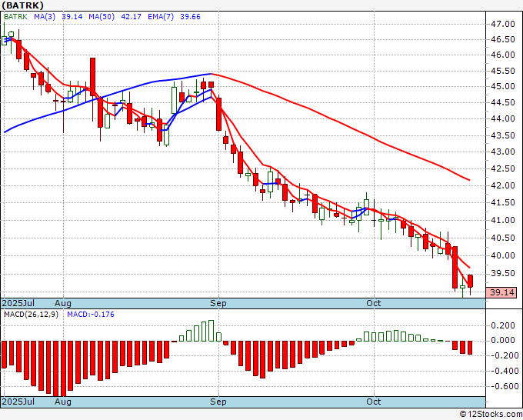Click the 42.00 price axis label

click(502, 185)
